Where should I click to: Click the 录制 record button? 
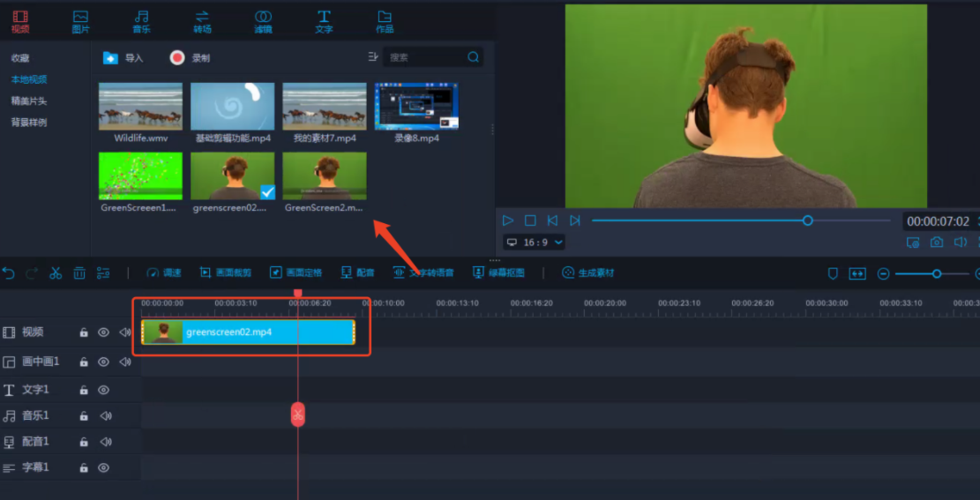point(190,58)
